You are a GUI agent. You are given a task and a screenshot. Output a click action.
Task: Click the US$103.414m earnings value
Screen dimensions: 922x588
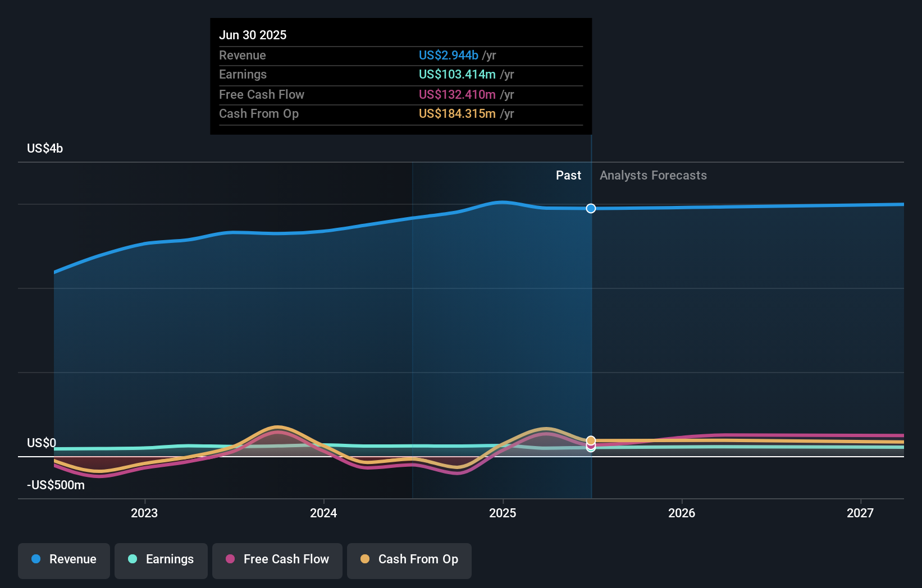click(x=457, y=75)
